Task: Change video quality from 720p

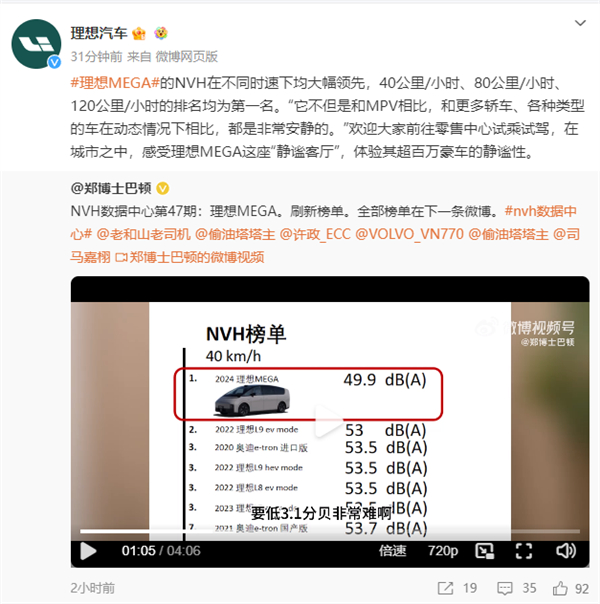Action: (443, 550)
